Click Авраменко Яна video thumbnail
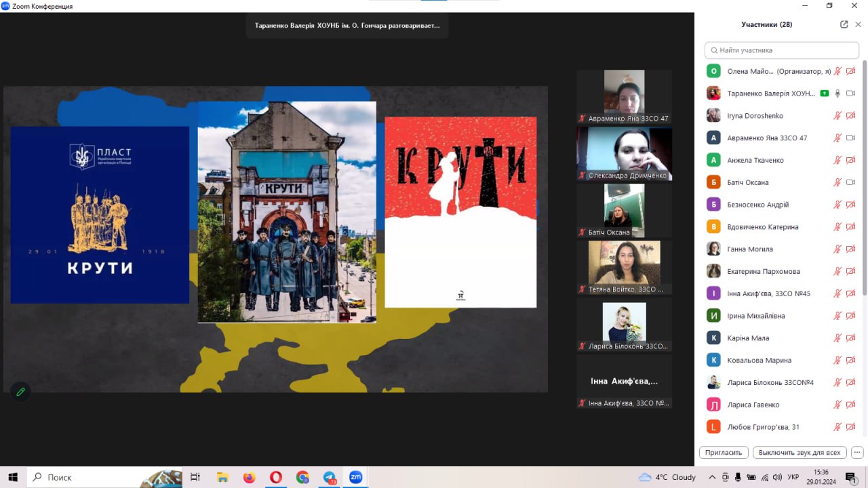This screenshot has height=488, width=868. [x=624, y=96]
